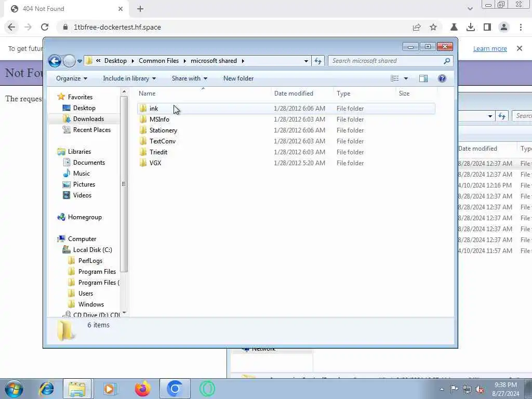
Task: Click the VGX folder icon
Action: pos(143,163)
